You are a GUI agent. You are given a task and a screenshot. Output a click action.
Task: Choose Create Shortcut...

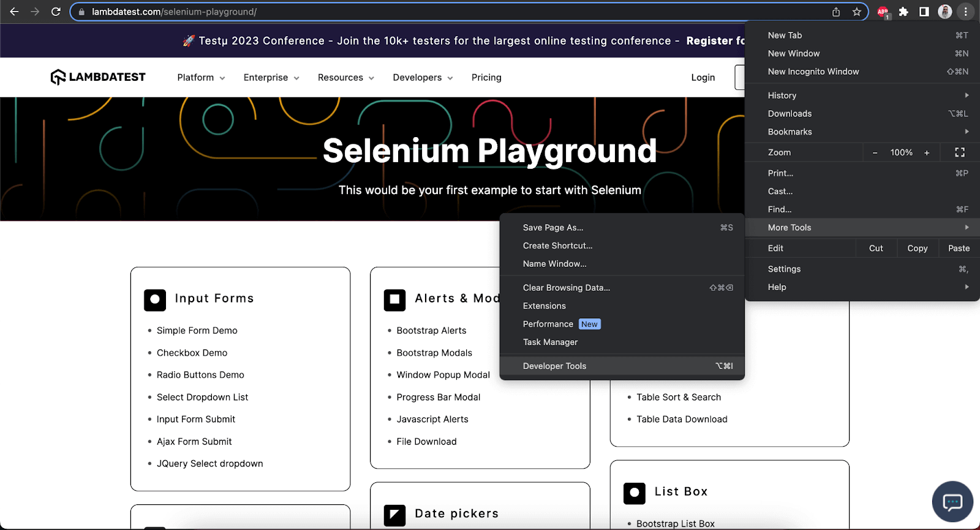click(x=622, y=245)
